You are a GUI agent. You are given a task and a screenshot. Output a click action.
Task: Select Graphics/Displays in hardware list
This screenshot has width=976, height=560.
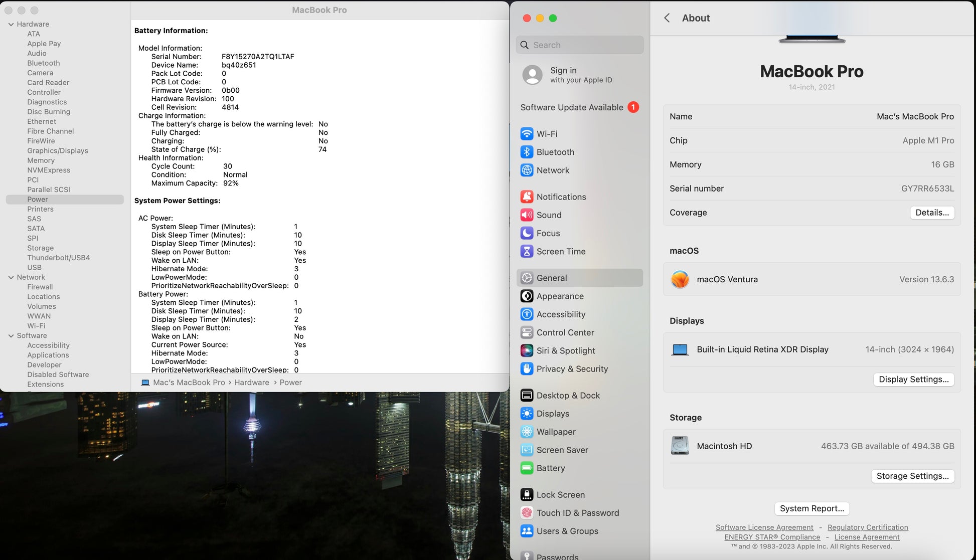click(x=58, y=150)
